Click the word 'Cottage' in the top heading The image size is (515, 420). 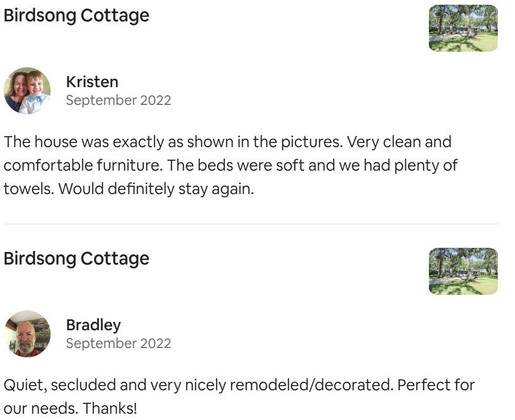[x=115, y=16]
